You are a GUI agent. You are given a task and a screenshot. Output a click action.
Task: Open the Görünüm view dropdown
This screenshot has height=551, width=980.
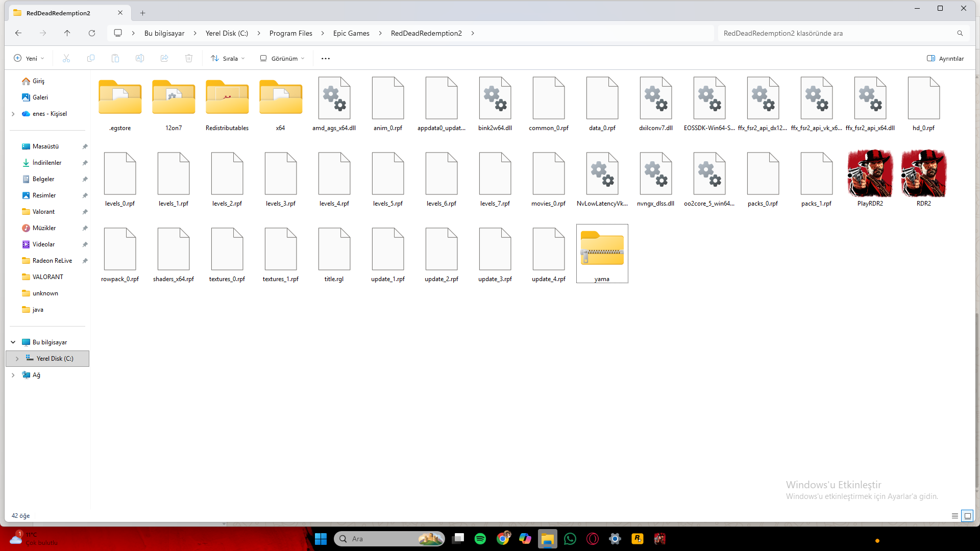coord(282,58)
